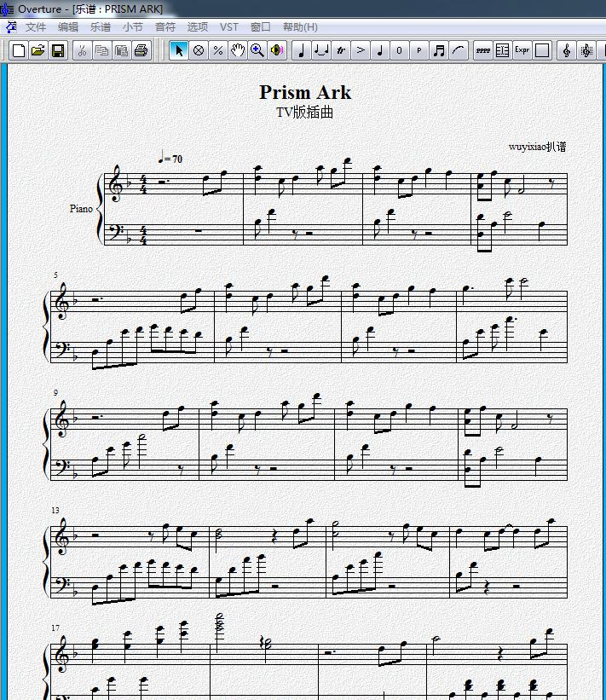Screen dimensions: 606x700
Task: Select the arrow pointer tool
Action: click(179, 50)
